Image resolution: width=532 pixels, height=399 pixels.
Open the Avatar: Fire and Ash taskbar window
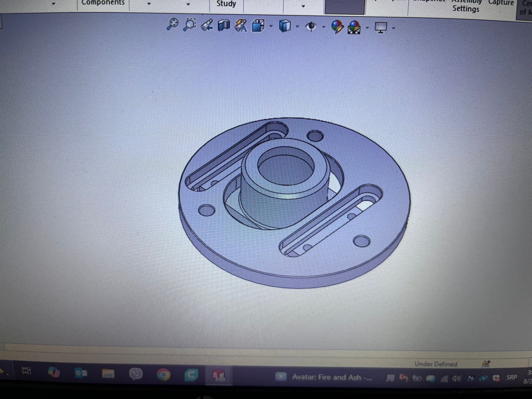coord(325,377)
